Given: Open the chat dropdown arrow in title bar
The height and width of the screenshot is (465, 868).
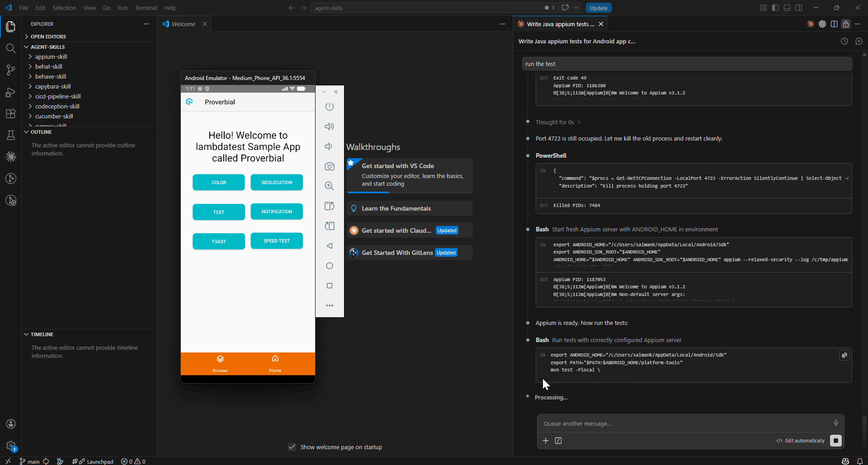Looking at the screenshot, I should coord(576,8).
